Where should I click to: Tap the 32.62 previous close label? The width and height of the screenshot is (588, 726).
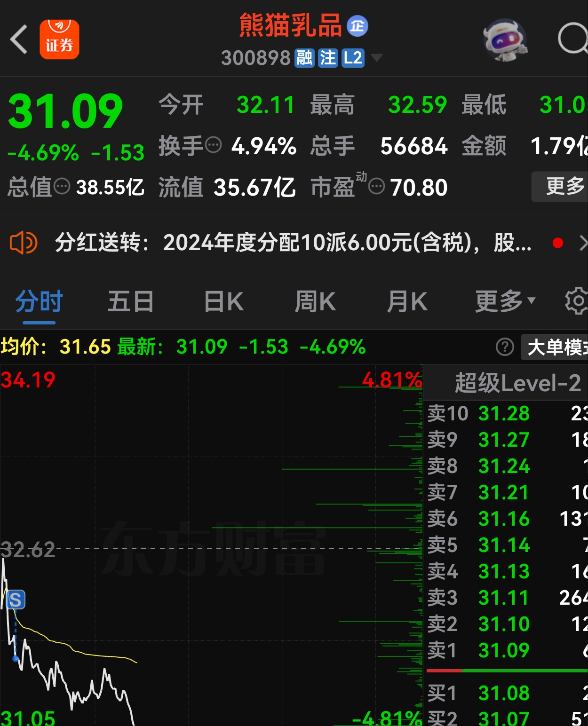point(28,550)
